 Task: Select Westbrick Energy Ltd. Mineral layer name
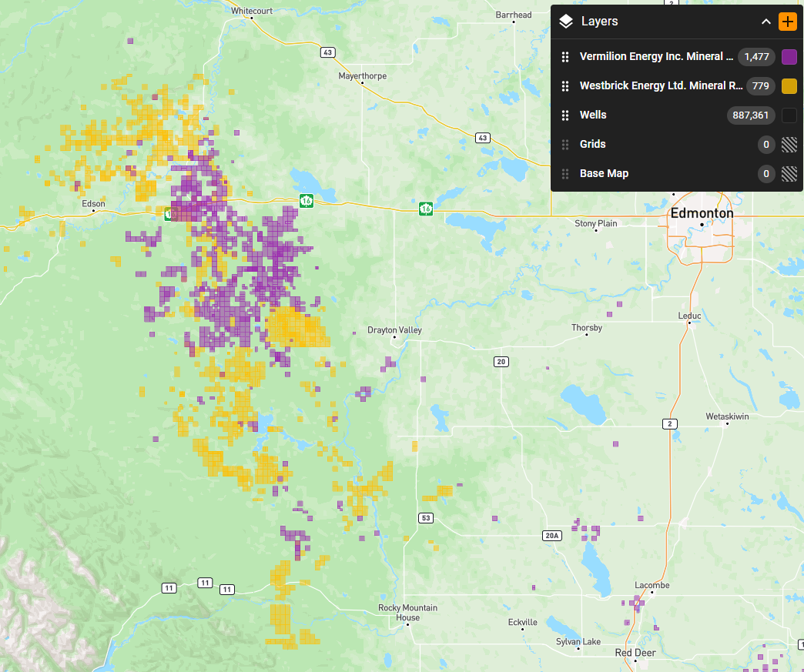click(x=661, y=85)
